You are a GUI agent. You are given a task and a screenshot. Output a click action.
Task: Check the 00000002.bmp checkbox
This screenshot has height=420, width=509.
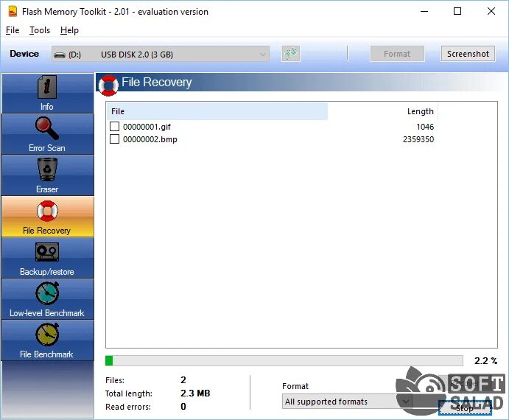click(x=114, y=139)
